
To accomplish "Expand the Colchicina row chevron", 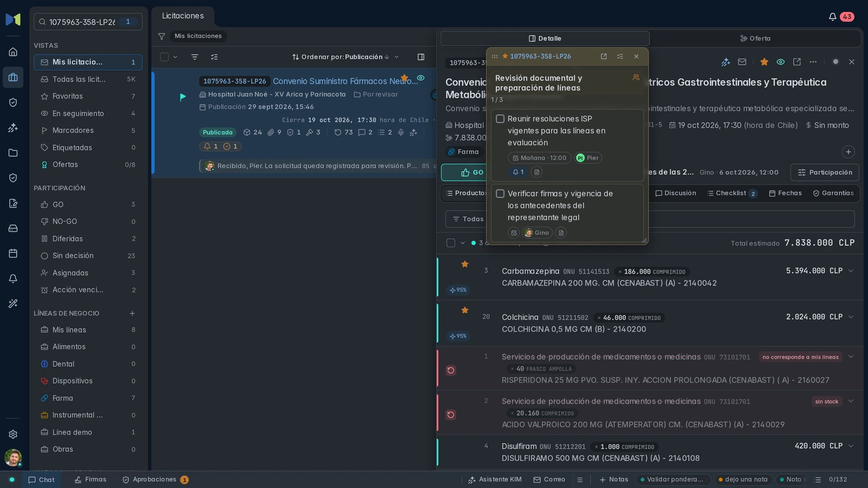I will [x=851, y=317].
